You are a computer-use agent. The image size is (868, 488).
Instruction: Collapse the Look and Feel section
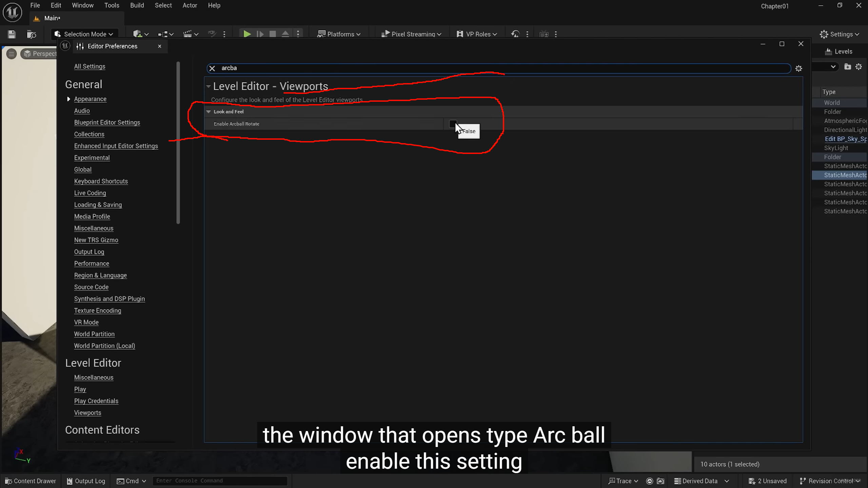pos(209,112)
